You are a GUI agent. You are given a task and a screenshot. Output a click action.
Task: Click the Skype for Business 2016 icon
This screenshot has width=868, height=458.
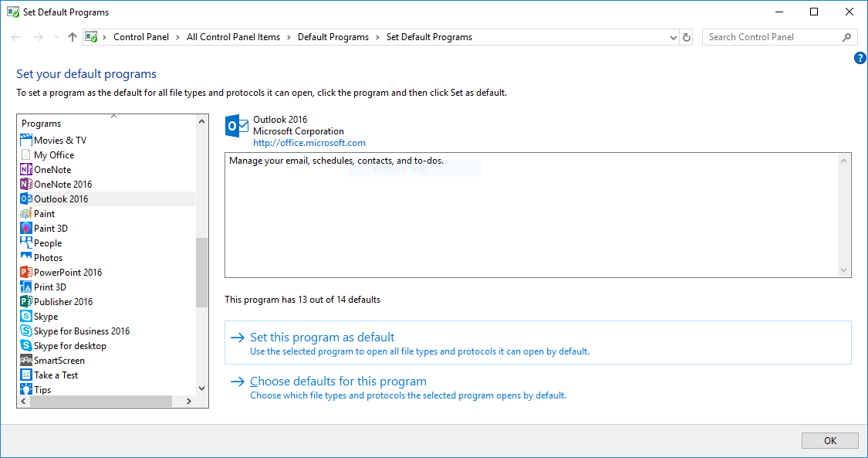[x=26, y=331]
